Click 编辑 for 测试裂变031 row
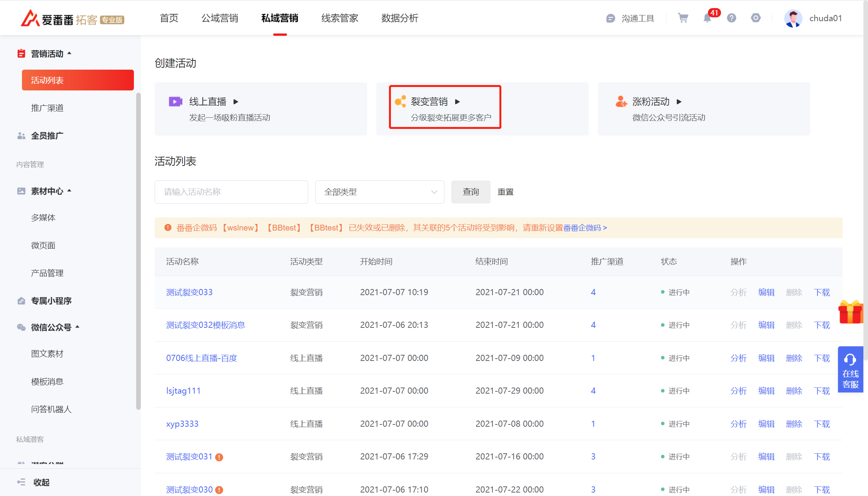The width and height of the screenshot is (868, 496). click(x=766, y=457)
